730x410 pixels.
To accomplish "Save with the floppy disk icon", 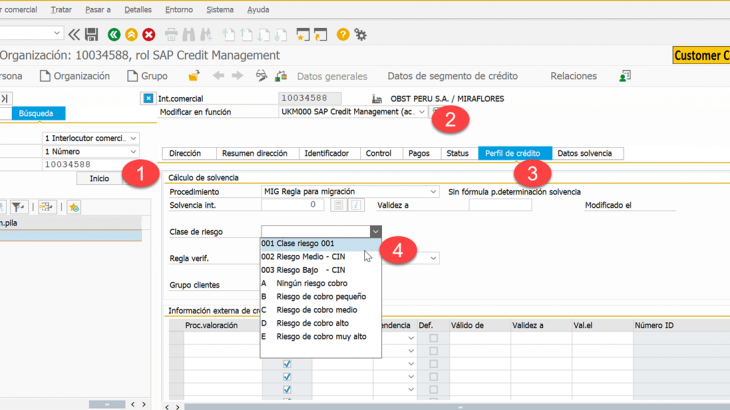I will point(92,34).
